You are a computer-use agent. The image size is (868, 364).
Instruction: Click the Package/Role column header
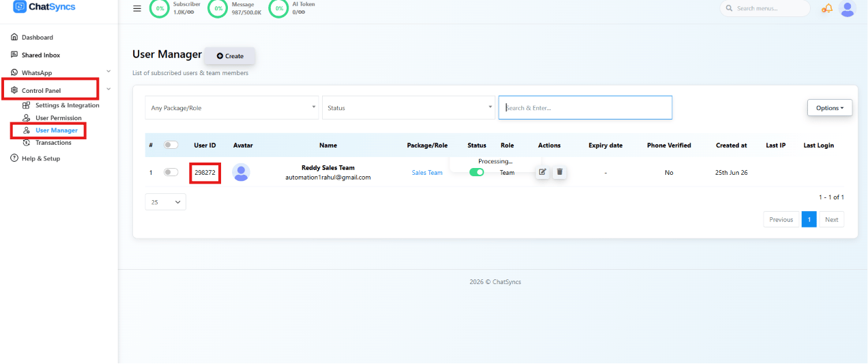point(427,145)
